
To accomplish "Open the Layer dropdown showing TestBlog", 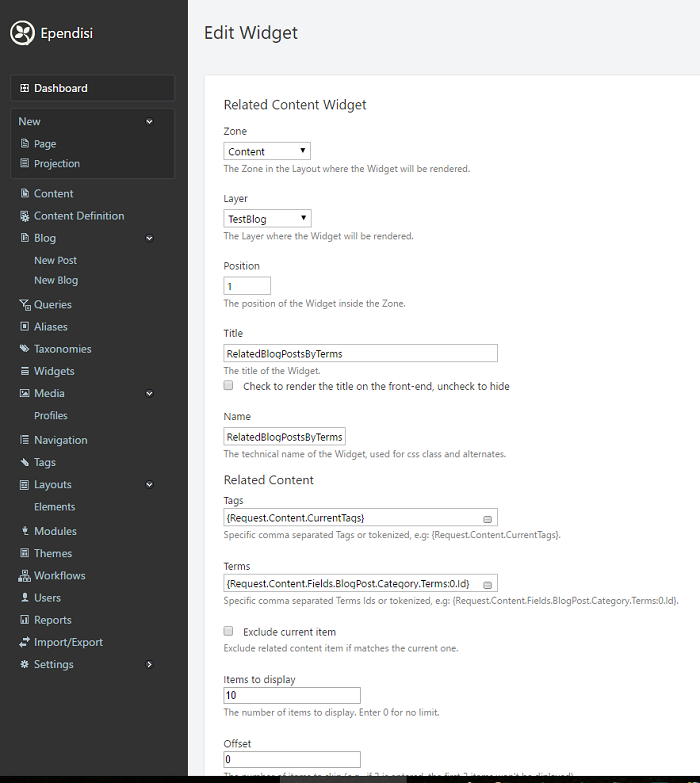I will (267, 219).
